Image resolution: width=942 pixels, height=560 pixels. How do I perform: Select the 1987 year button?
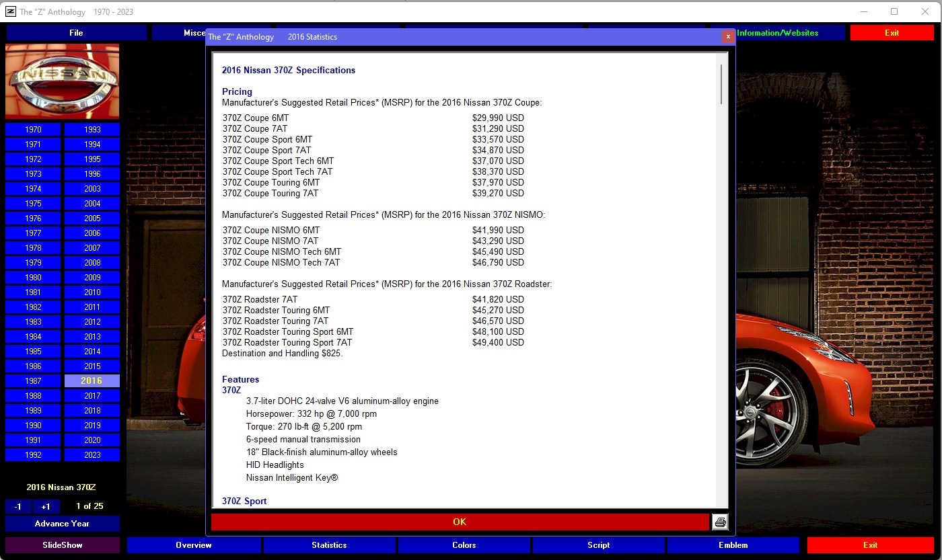coord(33,381)
